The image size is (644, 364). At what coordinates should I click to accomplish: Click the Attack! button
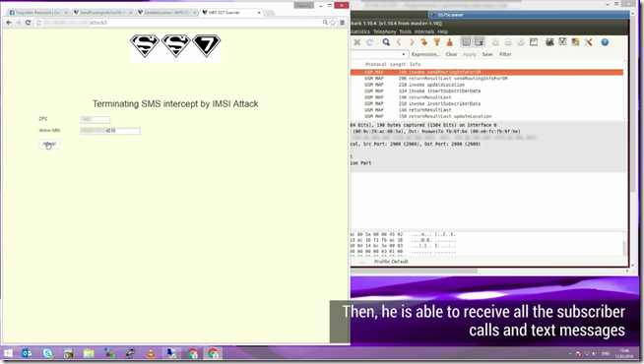(49, 144)
